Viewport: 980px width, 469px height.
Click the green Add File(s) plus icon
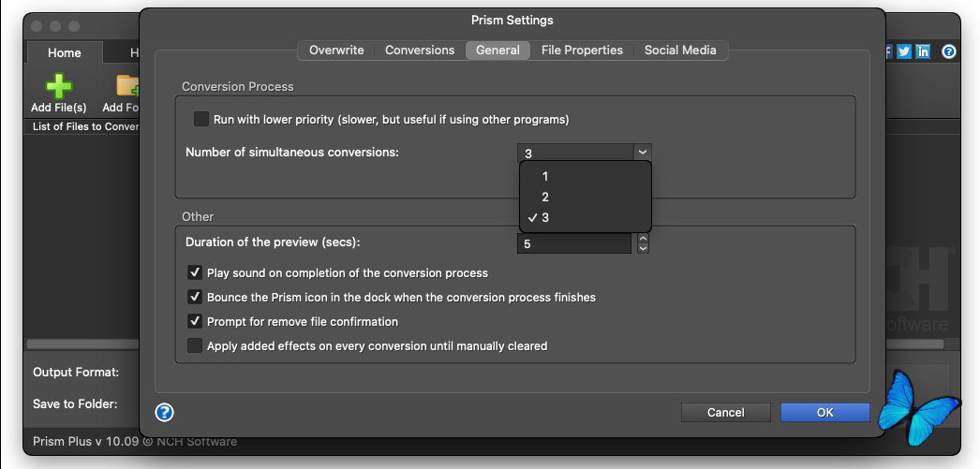(x=58, y=86)
